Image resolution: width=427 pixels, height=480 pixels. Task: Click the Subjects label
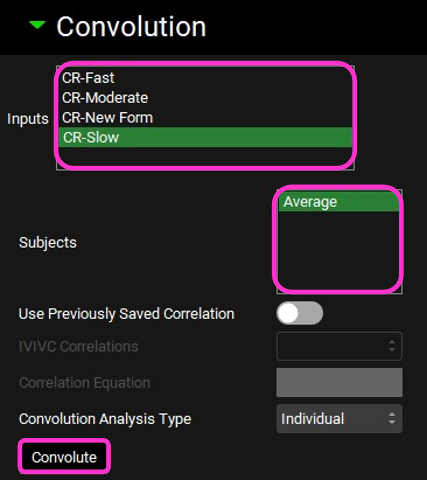48,242
